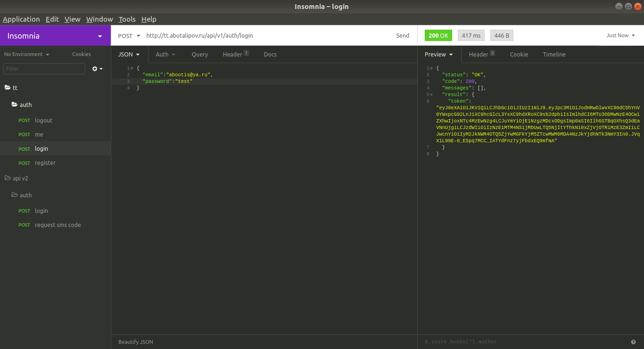Screen dimensions: 644x349
Task: Click the "password":"test" line
Action: (x=167, y=81)
